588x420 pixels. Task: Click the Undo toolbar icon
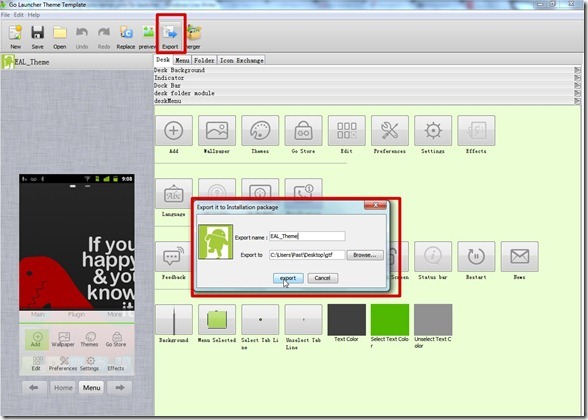click(82, 37)
